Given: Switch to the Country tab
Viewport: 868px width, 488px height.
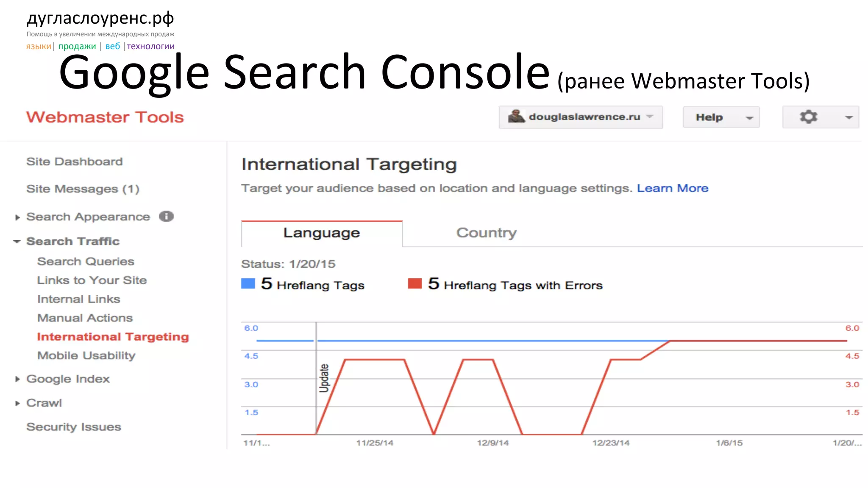Looking at the screenshot, I should point(486,233).
